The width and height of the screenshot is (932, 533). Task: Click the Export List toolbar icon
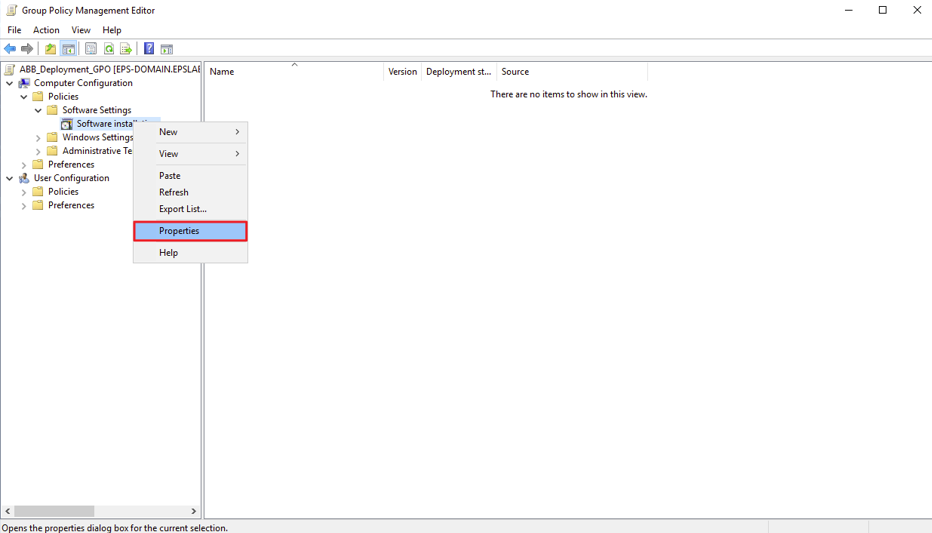[126, 49]
